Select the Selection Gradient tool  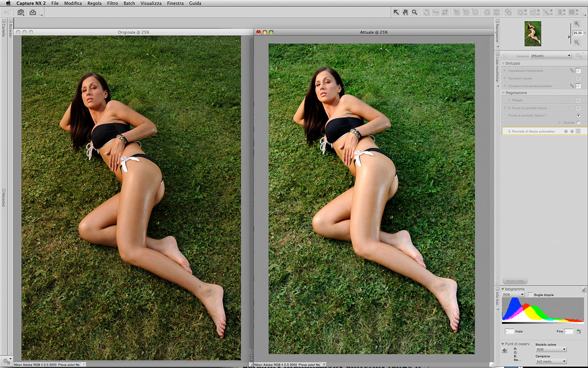pos(561,13)
